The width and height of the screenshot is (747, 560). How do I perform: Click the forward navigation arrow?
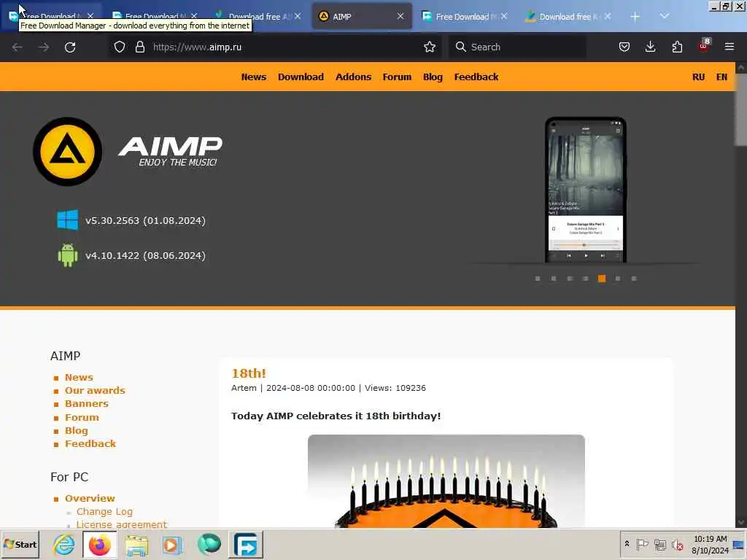[43, 47]
